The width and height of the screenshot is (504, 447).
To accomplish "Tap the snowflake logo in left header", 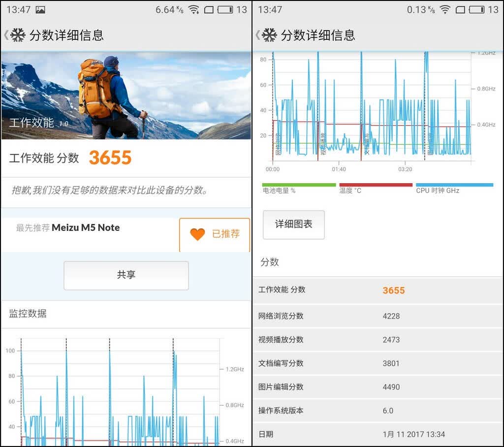I will (18, 35).
